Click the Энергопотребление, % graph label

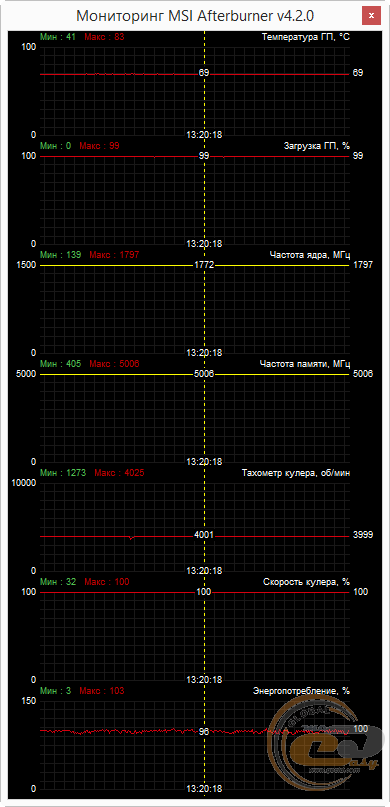302,691
